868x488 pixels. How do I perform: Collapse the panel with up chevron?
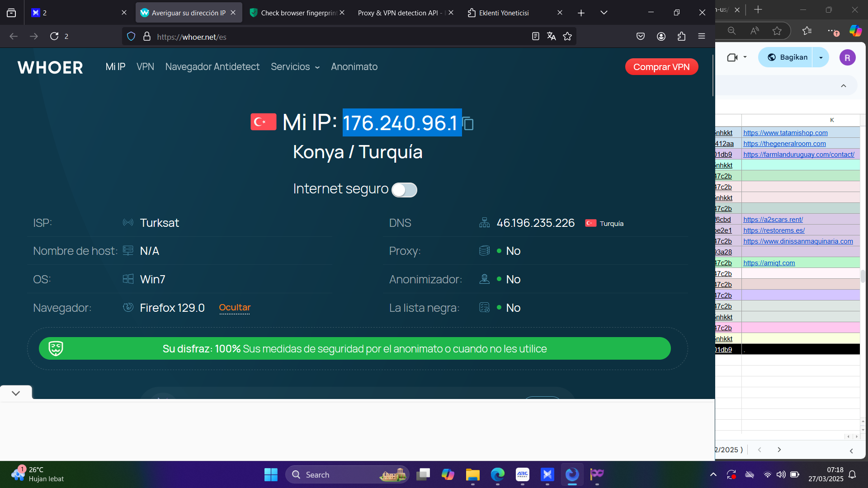click(843, 86)
